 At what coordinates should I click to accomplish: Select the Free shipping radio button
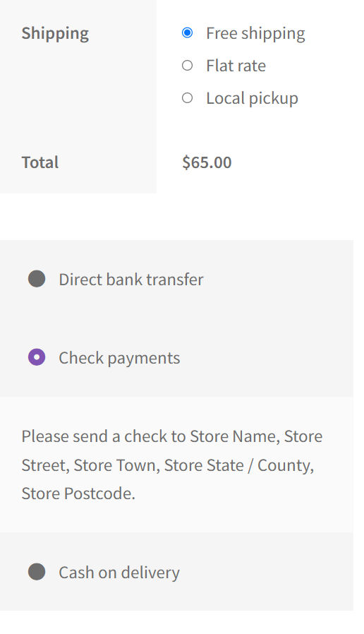[187, 32]
